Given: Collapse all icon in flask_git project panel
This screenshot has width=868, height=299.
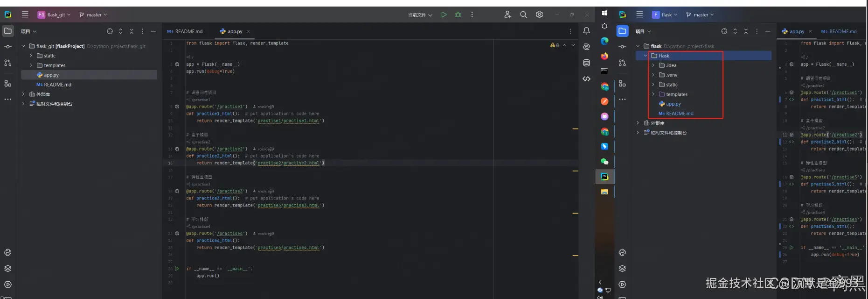Looking at the screenshot, I should (x=132, y=31).
